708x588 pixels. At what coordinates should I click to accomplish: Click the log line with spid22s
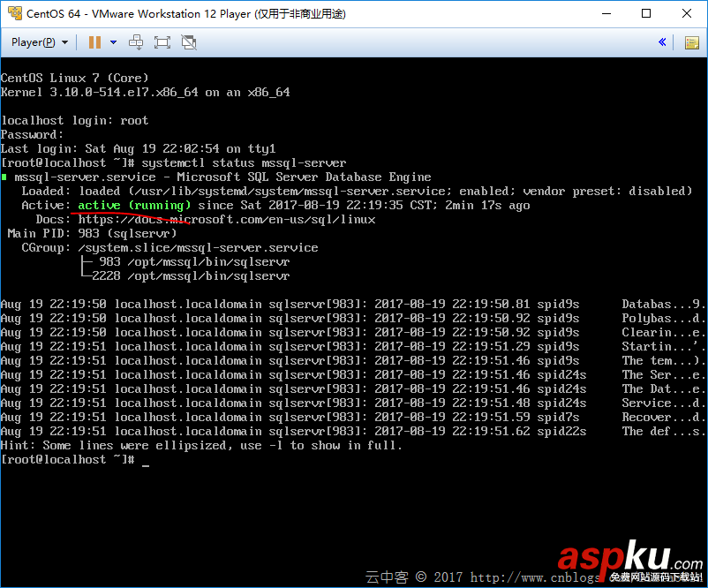point(352,432)
